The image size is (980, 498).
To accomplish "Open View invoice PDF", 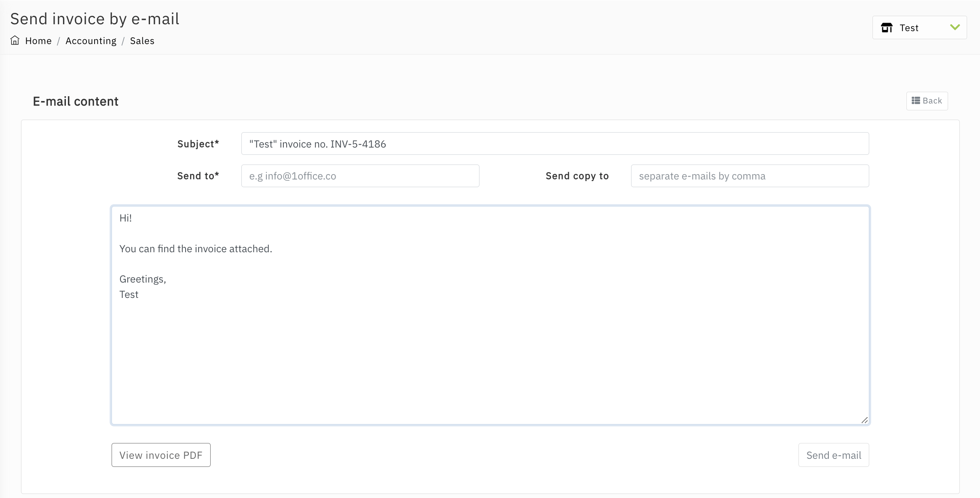I will (161, 455).
